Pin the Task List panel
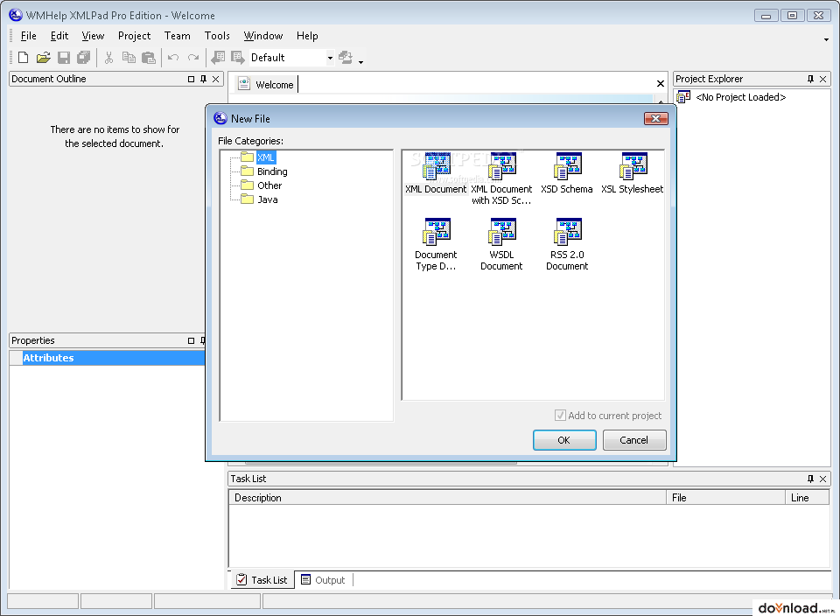Screen dimensions: 840x616 [810, 479]
